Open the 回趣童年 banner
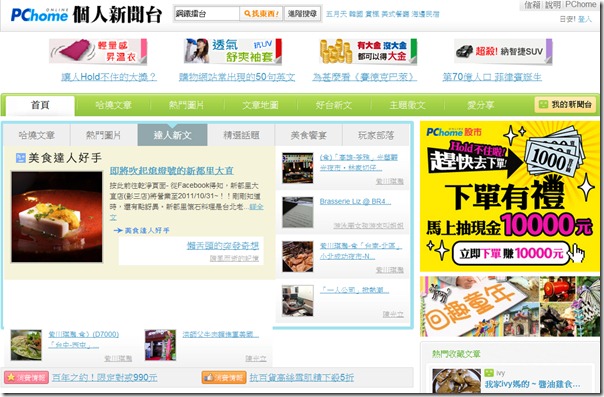604x397 pixels. [510, 307]
